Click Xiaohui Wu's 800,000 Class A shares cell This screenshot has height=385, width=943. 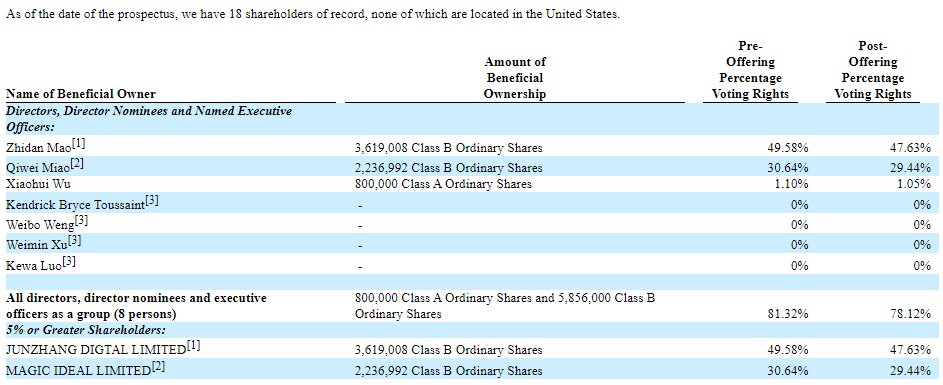443,184
